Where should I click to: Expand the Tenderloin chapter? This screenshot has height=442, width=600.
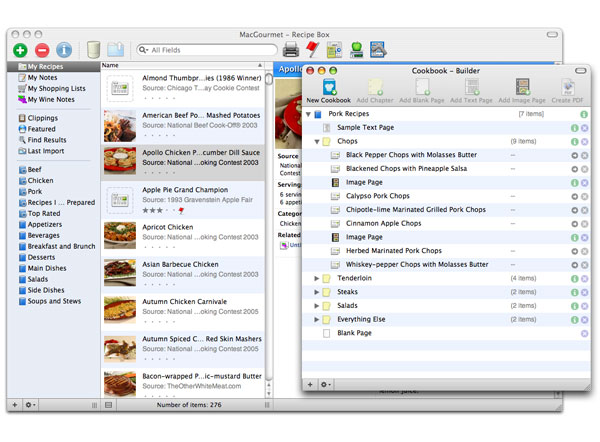point(316,278)
